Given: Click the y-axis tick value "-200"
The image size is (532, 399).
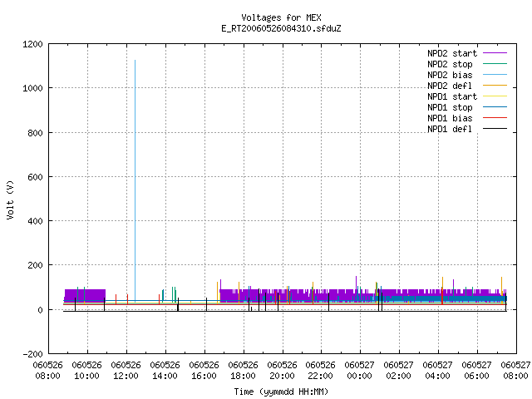Looking at the screenshot, I should click(33, 354).
